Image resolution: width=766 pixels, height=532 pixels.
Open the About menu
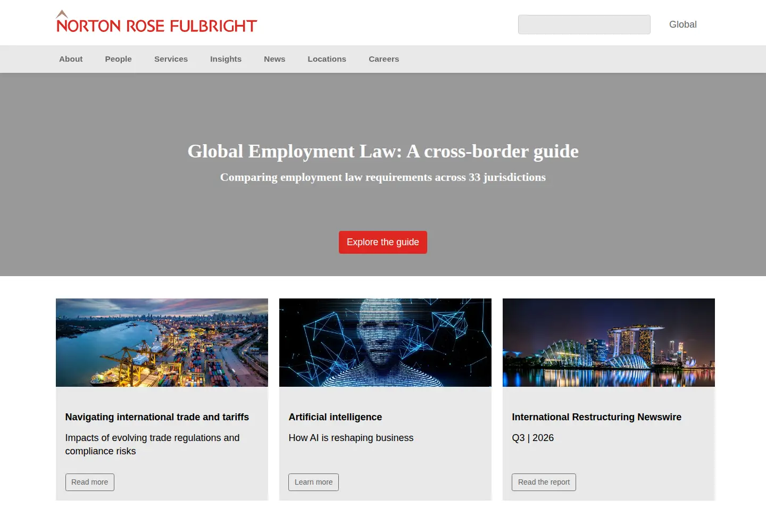pyautogui.click(x=71, y=59)
